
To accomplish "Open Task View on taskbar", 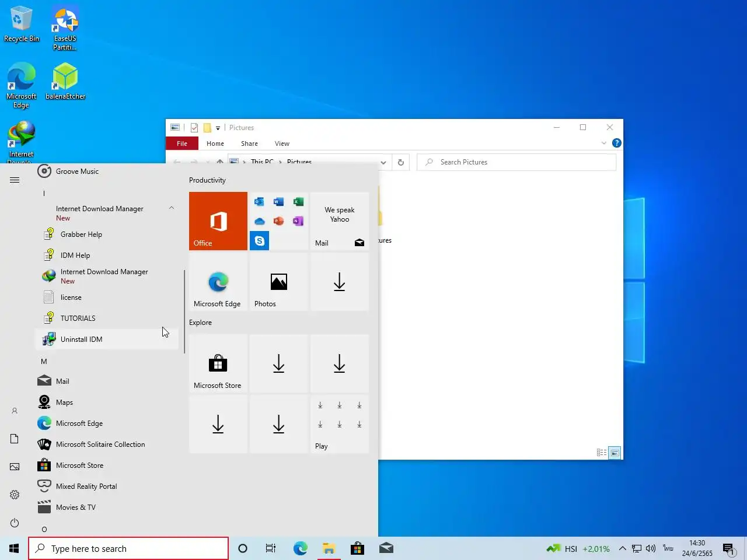I will 271,548.
